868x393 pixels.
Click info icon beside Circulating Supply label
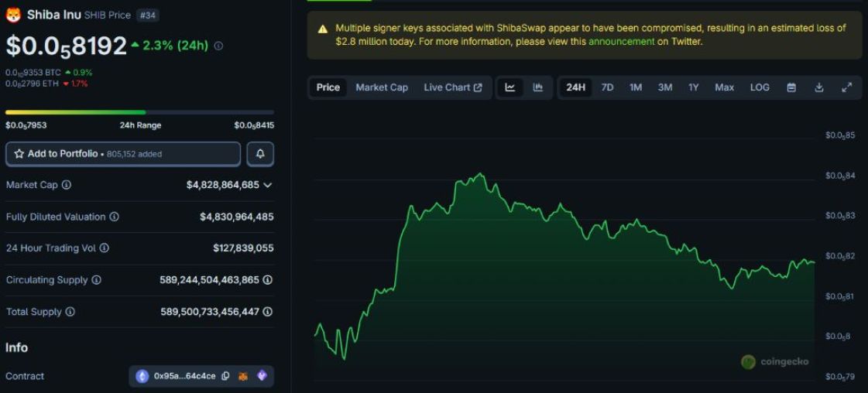[96, 280]
